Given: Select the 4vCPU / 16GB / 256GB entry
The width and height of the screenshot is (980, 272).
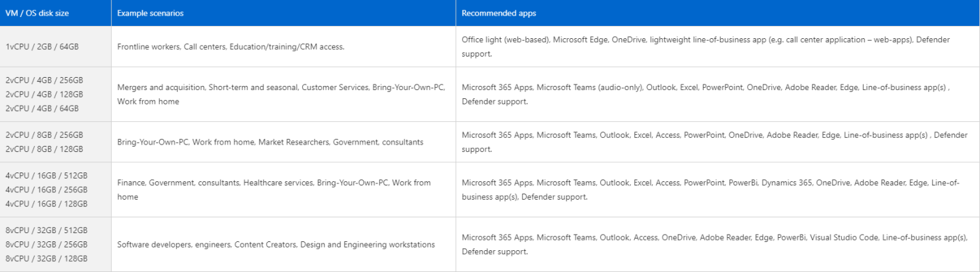Looking at the screenshot, I should pos(46,190).
